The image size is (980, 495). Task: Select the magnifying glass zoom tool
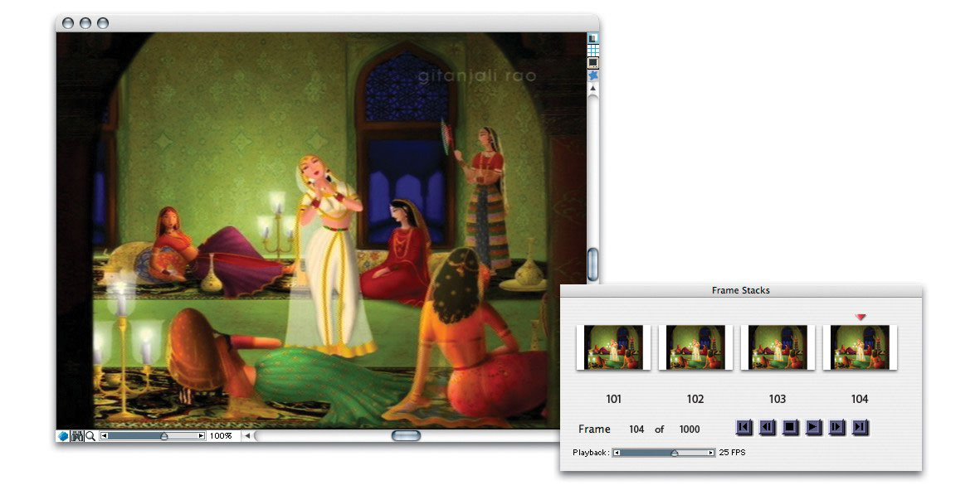pos(90,434)
